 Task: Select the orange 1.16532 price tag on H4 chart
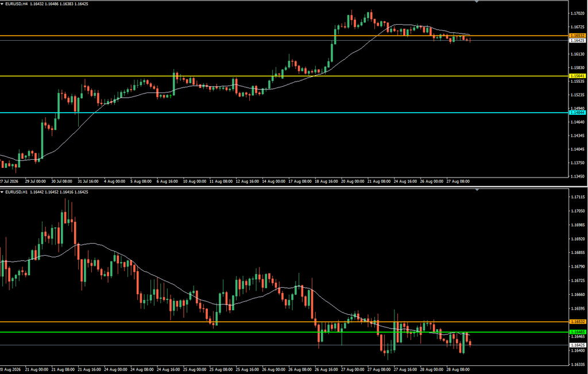point(577,36)
